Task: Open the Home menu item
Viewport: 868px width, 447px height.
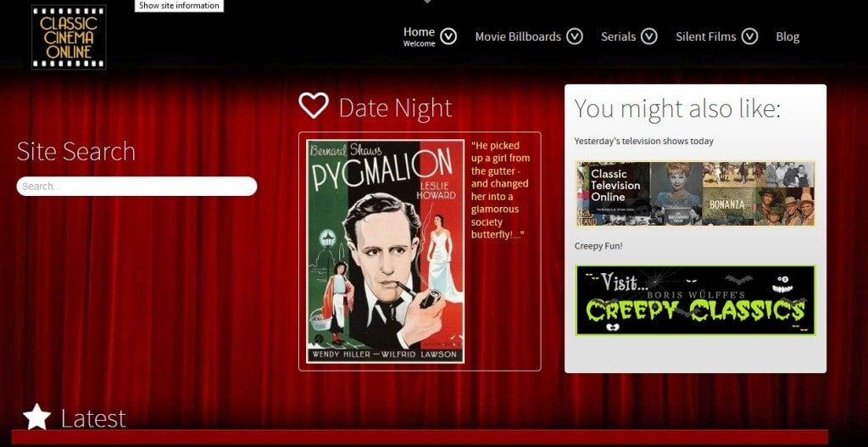Action: [419, 36]
